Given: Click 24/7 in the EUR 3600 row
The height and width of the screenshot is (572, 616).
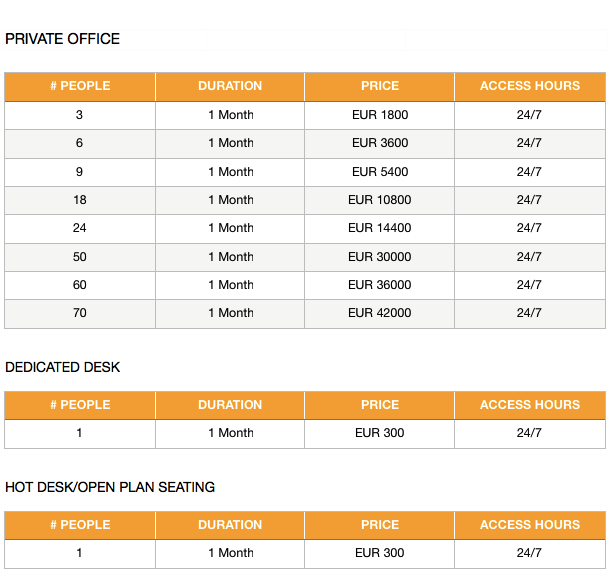Looking at the screenshot, I should click(x=529, y=143).
